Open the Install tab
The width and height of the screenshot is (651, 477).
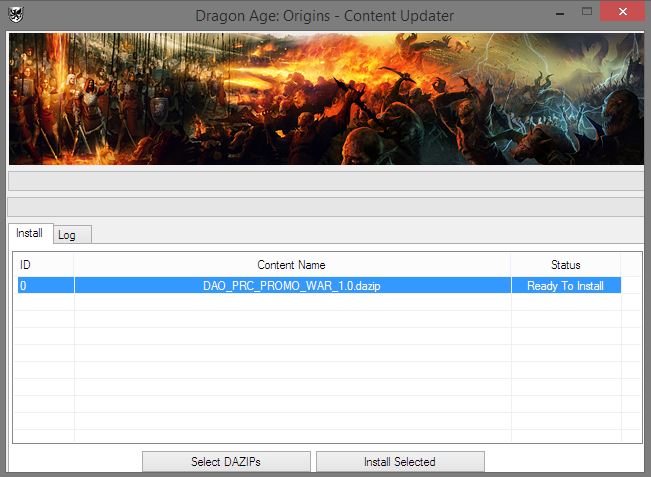pyautogui.click(x=30, y=233)
